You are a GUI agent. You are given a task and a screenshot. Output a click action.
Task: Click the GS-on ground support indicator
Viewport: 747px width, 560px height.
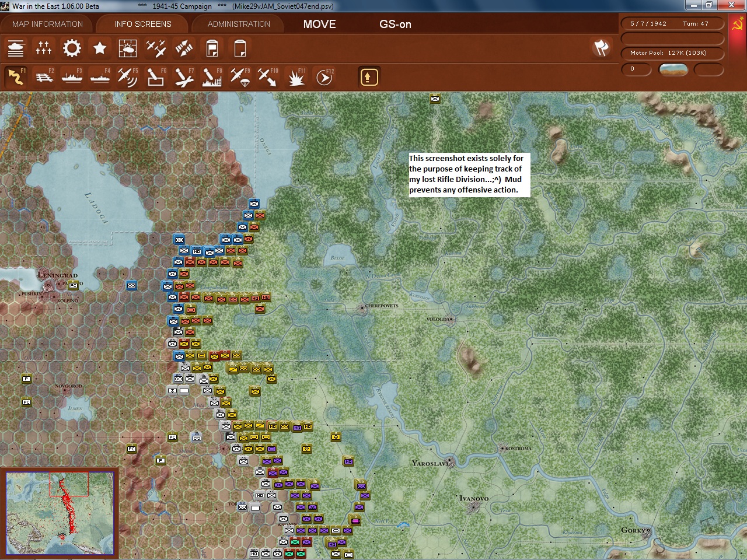[396, 24]
